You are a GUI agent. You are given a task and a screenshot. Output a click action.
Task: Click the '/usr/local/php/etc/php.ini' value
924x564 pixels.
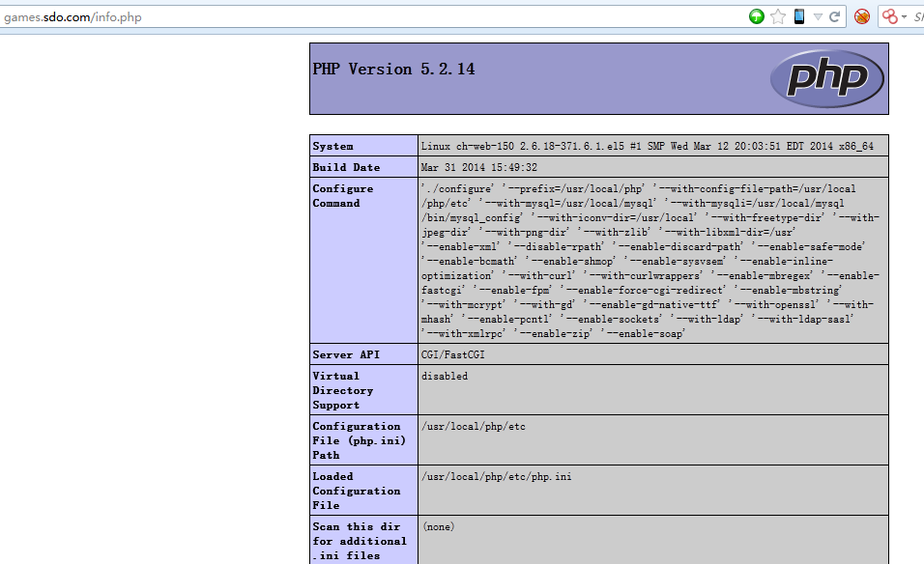[x=496, y=476]
